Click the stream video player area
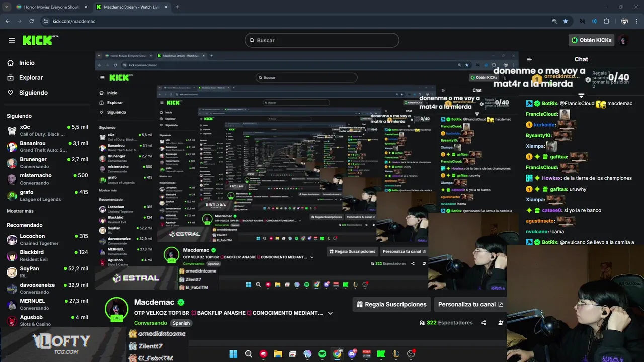The image size is (644, 362). 306,170
